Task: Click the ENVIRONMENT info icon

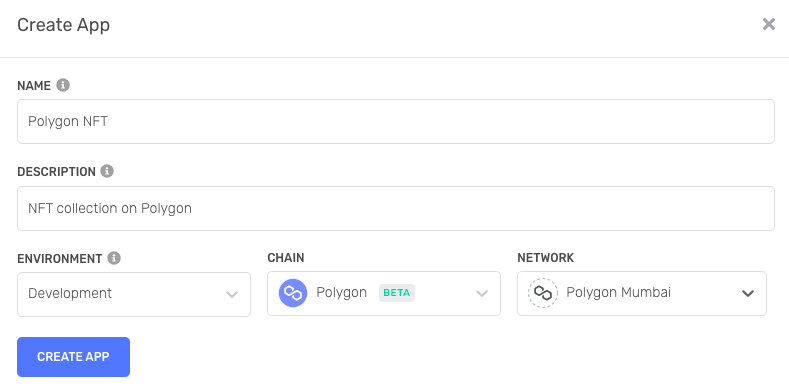Action: [114, 258]
